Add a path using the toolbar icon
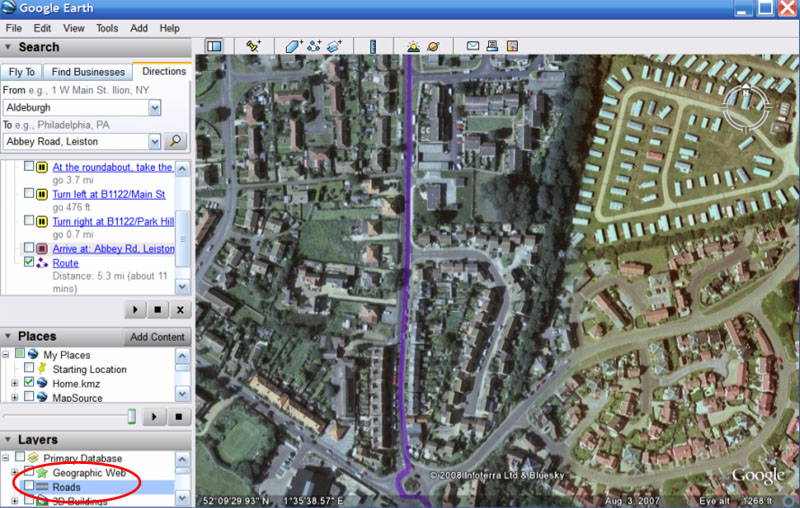 314,46
